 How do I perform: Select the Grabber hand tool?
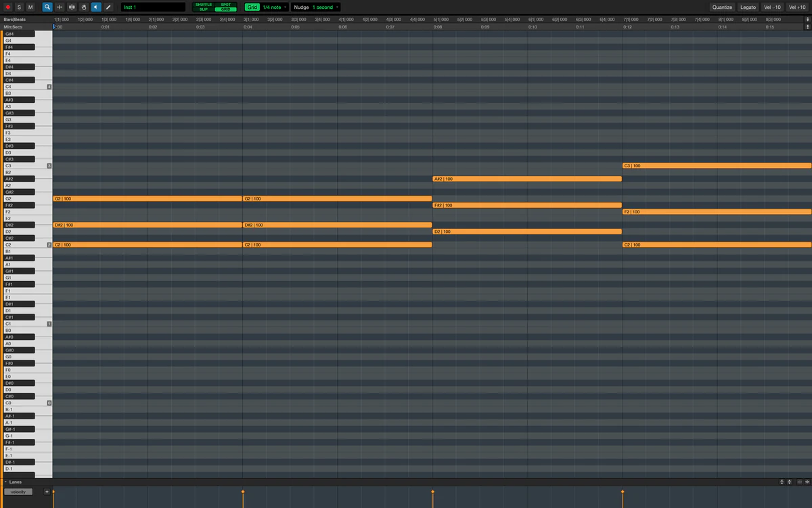[x=84, y=7]
